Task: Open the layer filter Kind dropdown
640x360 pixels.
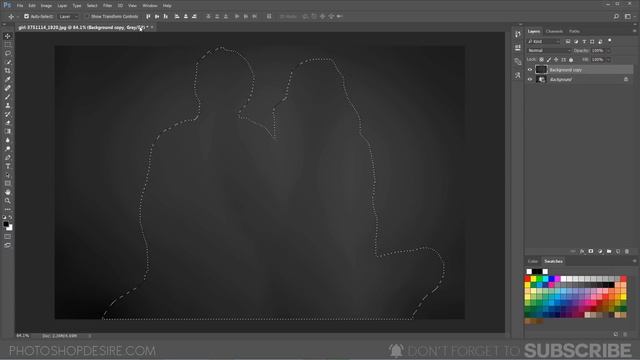Action: (x=544, y=41)
